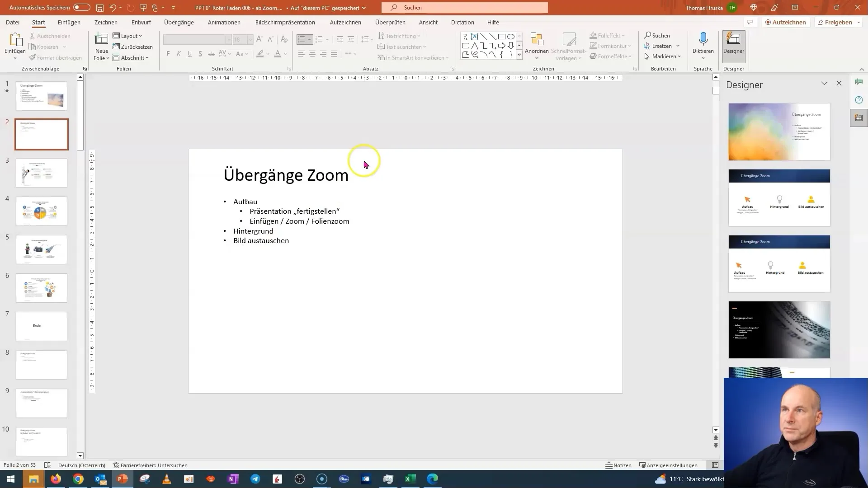868x488 pixels.
Task: Open the Übergänge transitions menu tab
Action: [179, 23]
